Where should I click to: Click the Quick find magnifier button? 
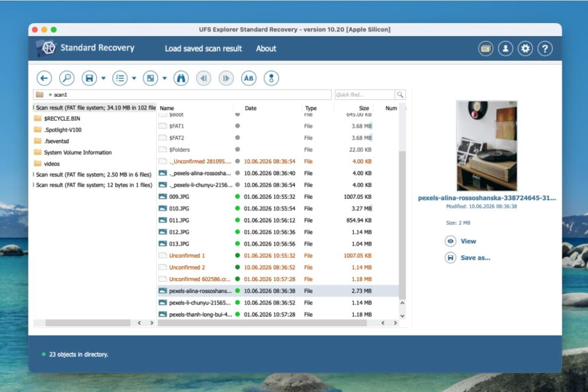(400, 95)
